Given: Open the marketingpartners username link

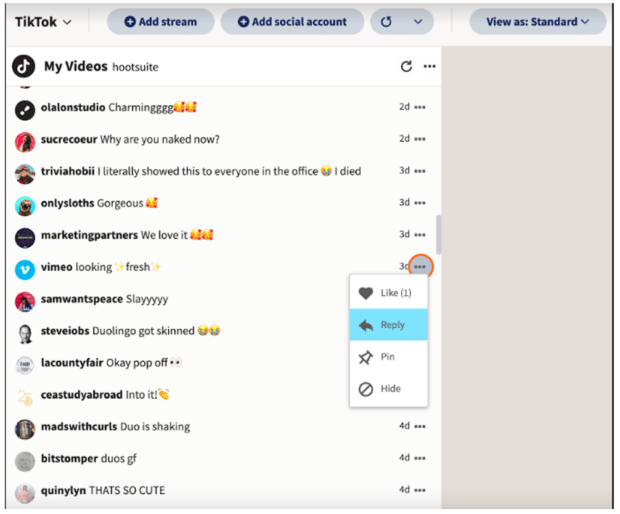Looking at the screenshot, I should (x=89, y=236).
